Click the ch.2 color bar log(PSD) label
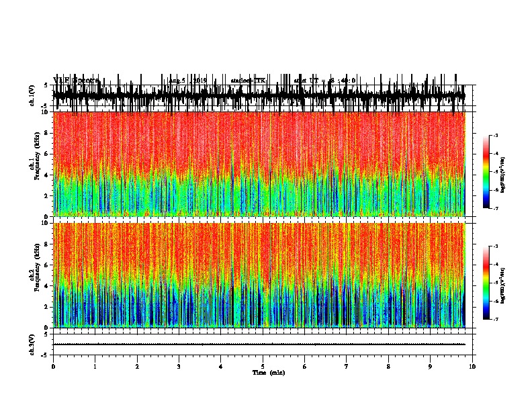The height and width of the screenshot is (411, 532). coord(502,285)
